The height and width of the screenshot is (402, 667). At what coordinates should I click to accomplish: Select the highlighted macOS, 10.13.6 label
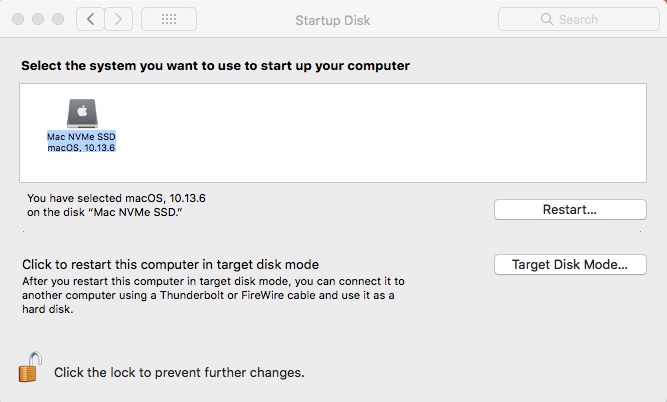click(81, 148)
